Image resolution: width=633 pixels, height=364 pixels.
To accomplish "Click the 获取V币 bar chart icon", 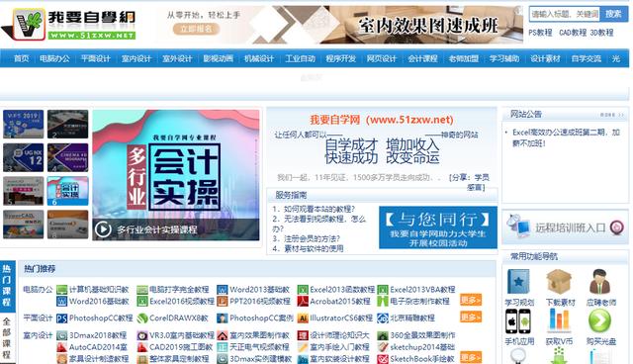I will 559,321.
